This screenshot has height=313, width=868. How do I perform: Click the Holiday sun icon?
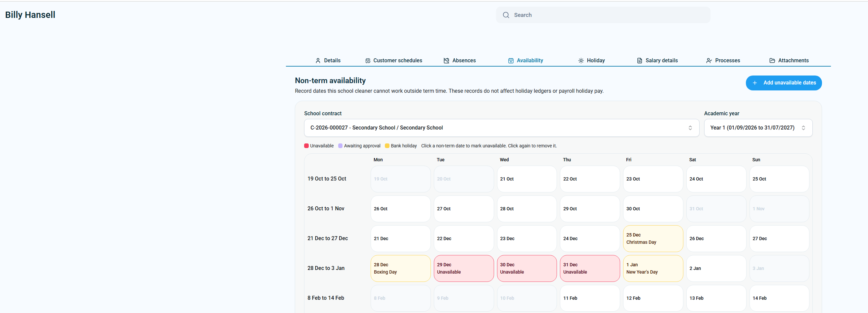coord(581,61)
